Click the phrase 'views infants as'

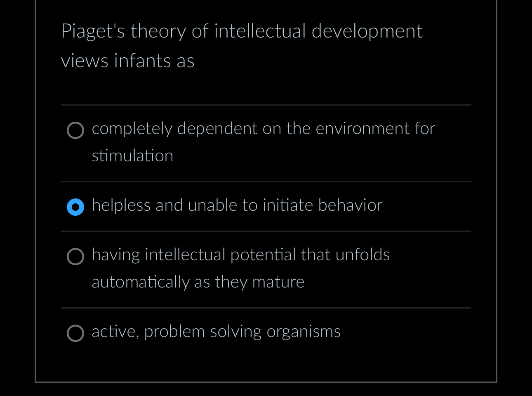[x=128, y=61]
